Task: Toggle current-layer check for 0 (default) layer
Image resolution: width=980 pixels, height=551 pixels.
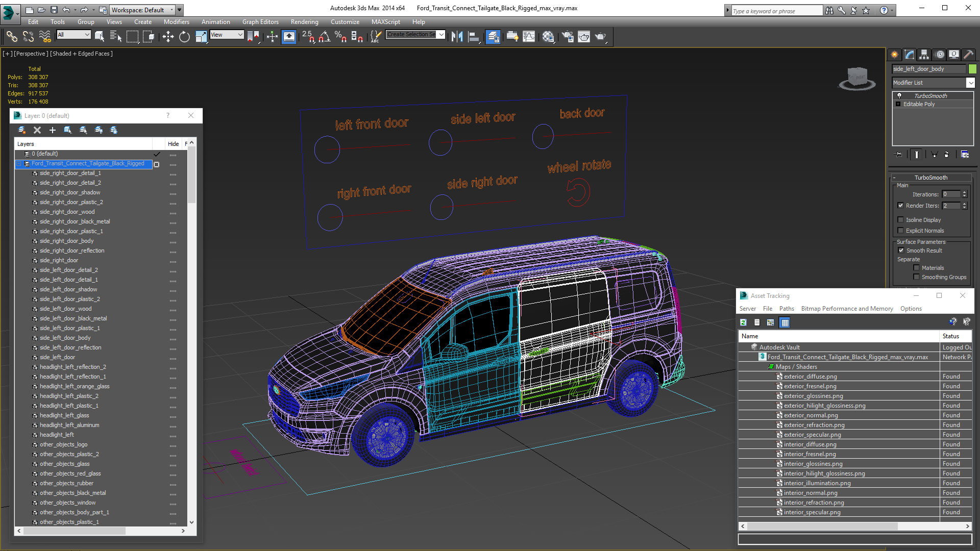Action: (x=157, y=154)
